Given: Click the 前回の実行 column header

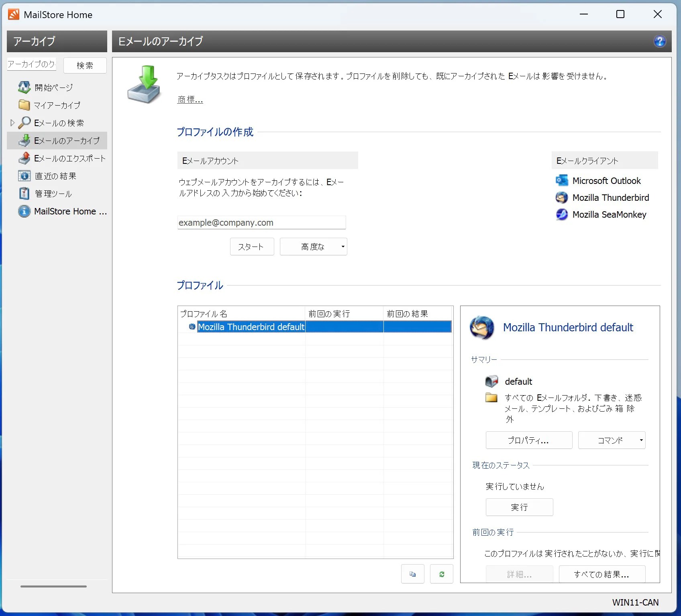Looking at the screenshot, I should tap(344, 314).
